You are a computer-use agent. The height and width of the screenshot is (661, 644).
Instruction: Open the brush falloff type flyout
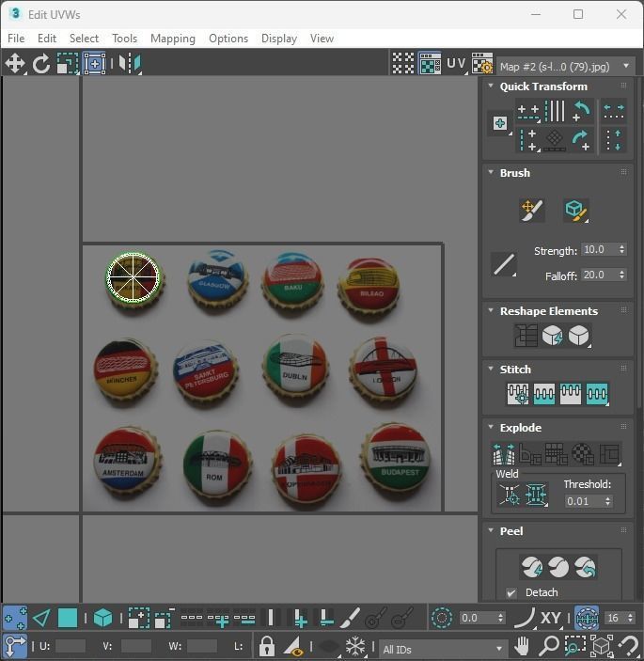[504, 265]
